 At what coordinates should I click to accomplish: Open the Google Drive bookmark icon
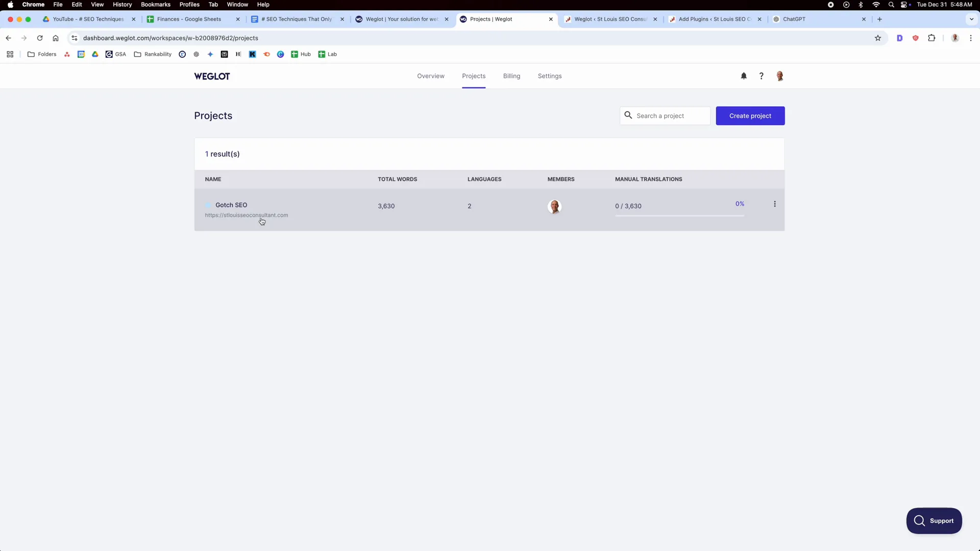click(x=95, y=54)
